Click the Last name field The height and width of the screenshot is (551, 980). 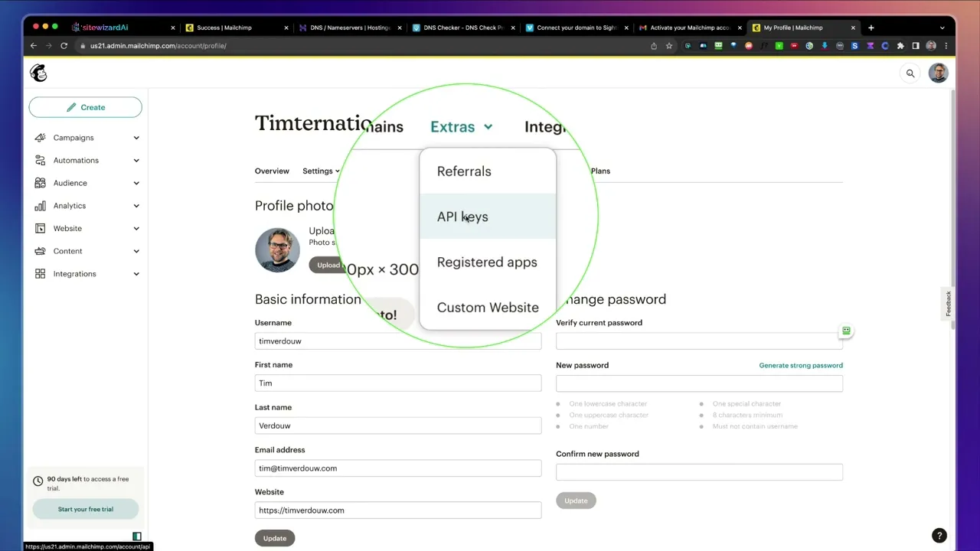pyautogui.click(x=398, y=425)
